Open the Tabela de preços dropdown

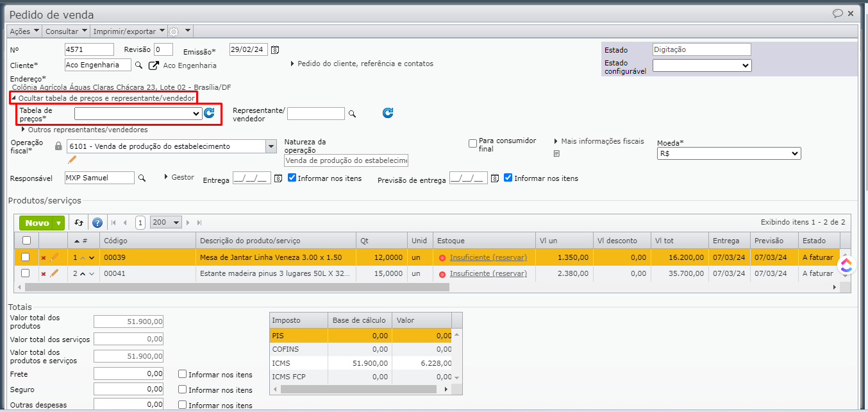[138, 114]
